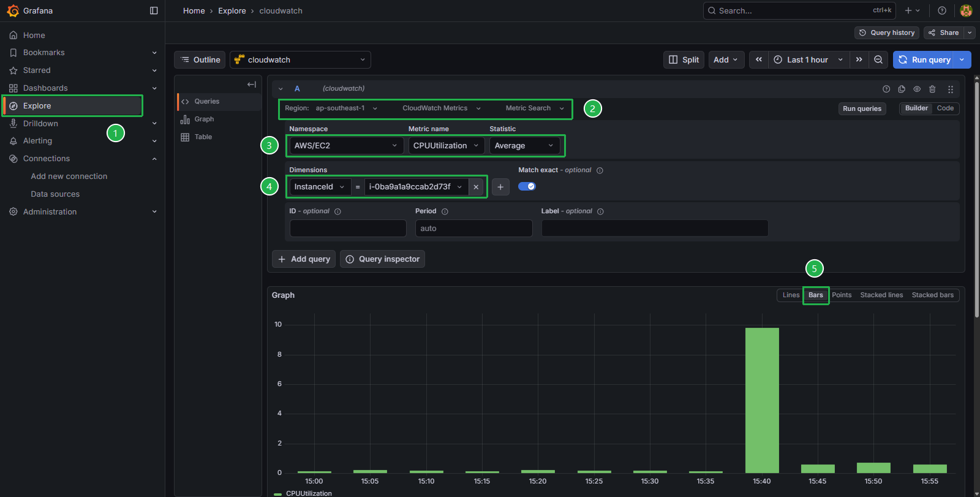
Task: Switch editor to Builder mode
Action: (x=916, y=108)
